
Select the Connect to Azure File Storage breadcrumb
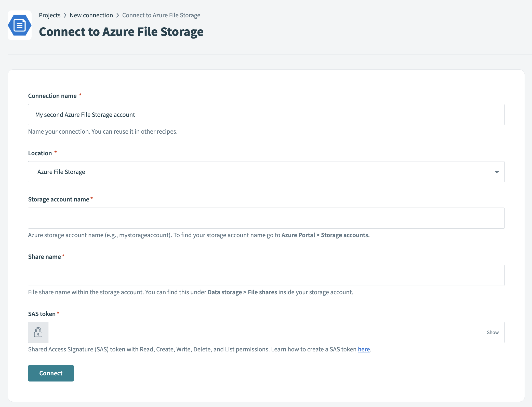click(161, 15)
